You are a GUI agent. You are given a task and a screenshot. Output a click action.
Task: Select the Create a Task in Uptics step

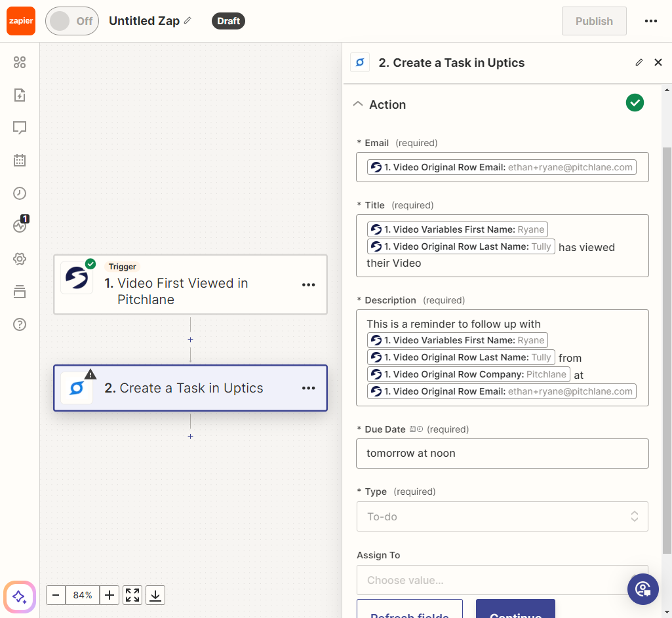pos(190,388)
